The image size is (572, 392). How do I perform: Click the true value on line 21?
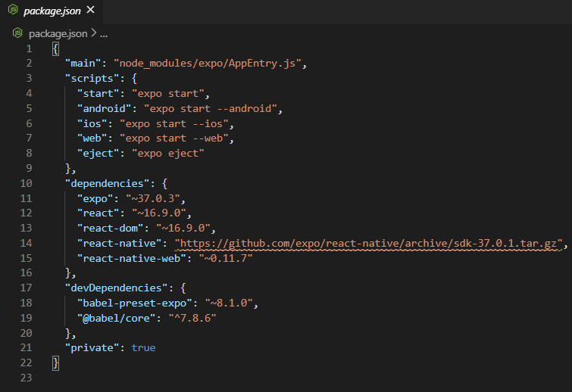[143, 348]
